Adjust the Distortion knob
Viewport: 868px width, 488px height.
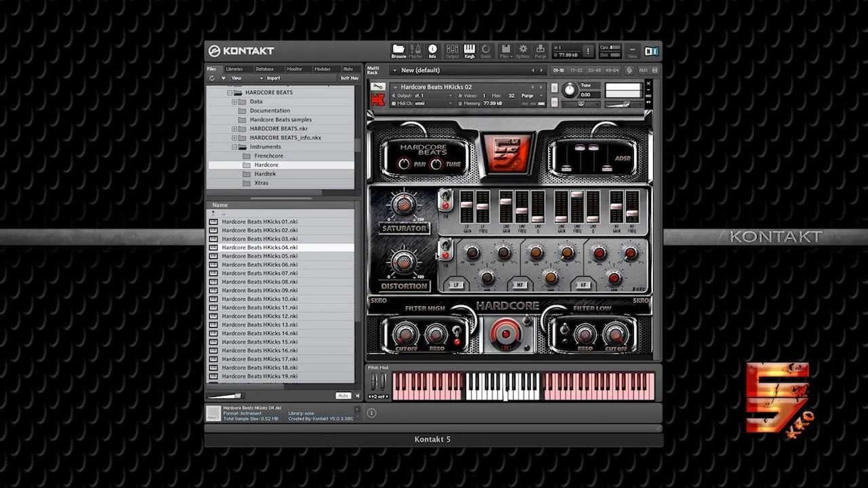coord(403,261)
